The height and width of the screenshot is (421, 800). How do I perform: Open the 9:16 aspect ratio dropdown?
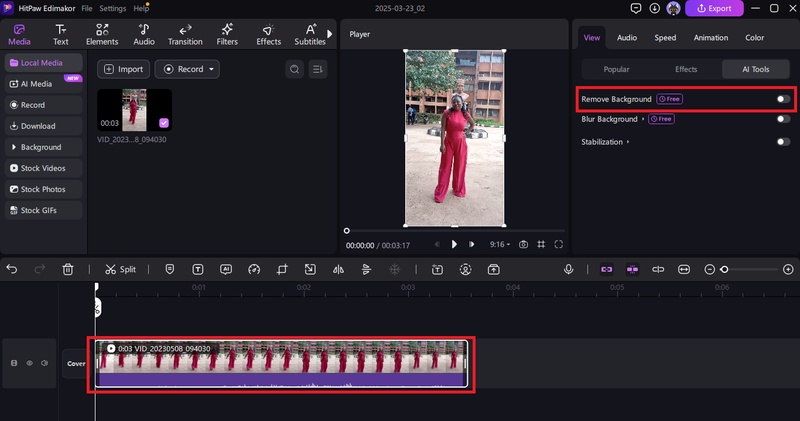(499, 244)
